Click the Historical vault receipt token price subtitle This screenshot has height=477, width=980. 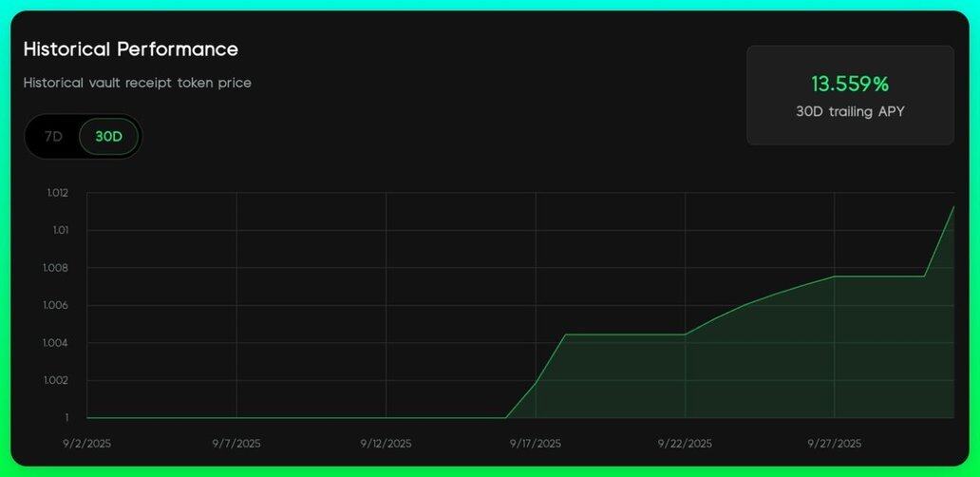point(138,83)
